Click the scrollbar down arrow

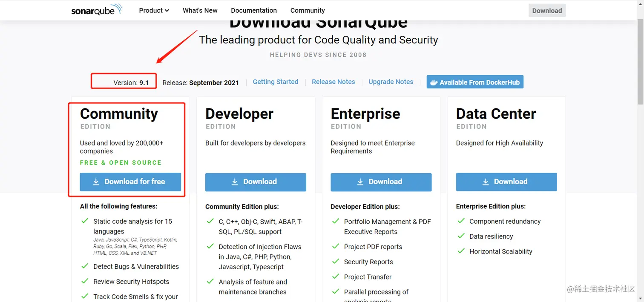tap(640, 299)
